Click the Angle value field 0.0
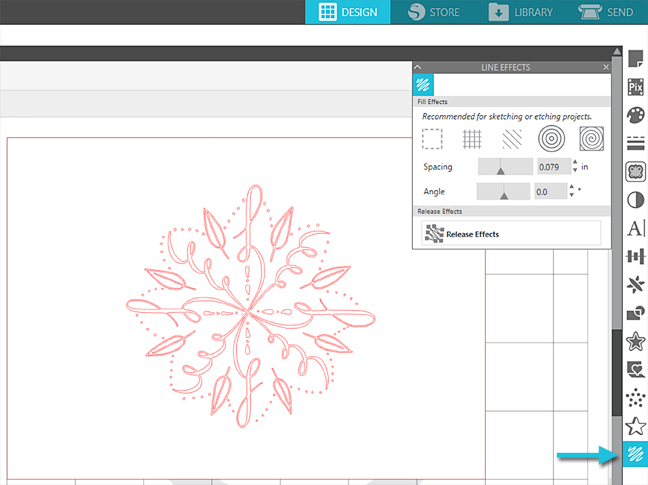The height and width of the screenshot is (485, 648). 551,192
